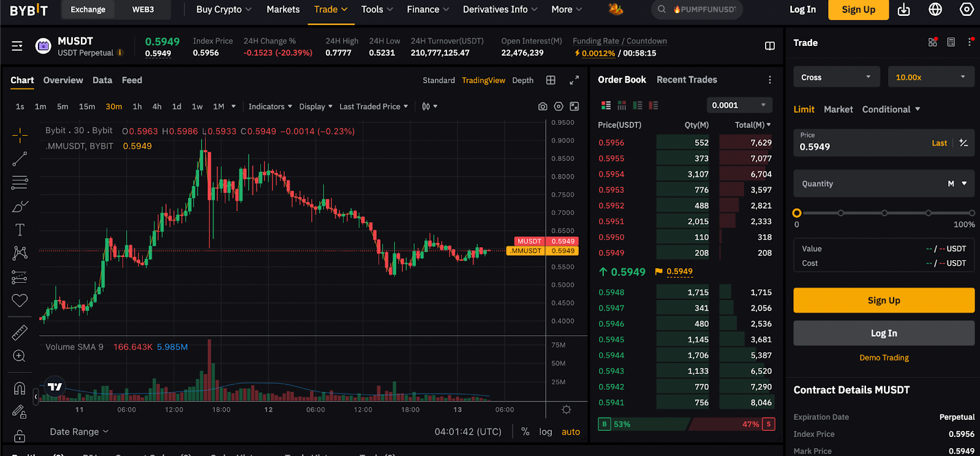Image resolution: width=980 pixels, height=456 pixels.
Task: Select the text annotation tool
Action: (20, 230)
